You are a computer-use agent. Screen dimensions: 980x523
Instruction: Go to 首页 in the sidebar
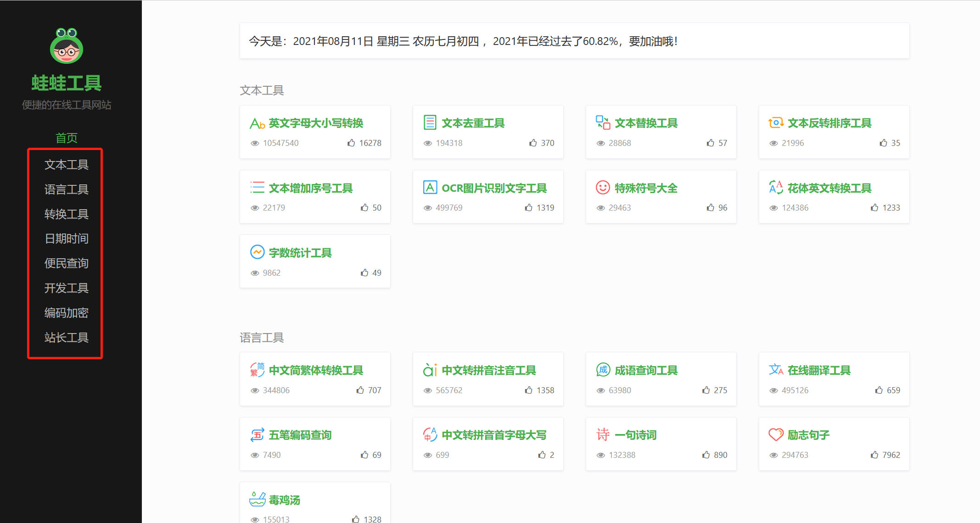point(67,138)
